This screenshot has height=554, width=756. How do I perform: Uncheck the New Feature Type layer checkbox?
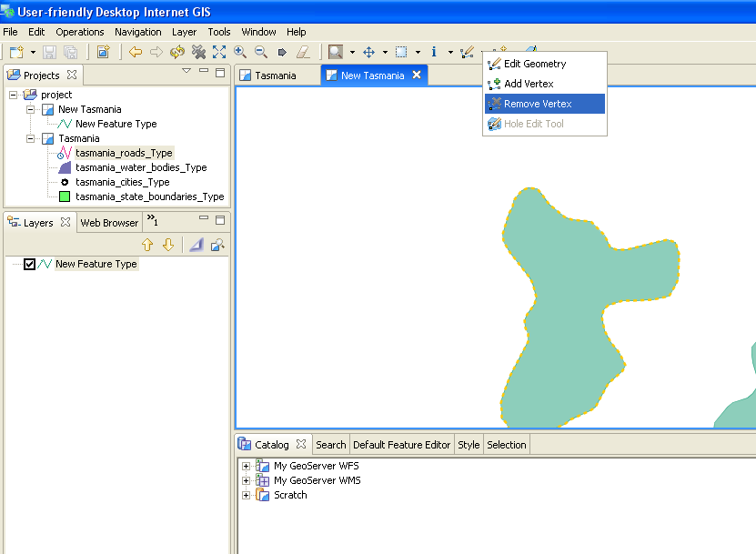(x=30, y=265)
